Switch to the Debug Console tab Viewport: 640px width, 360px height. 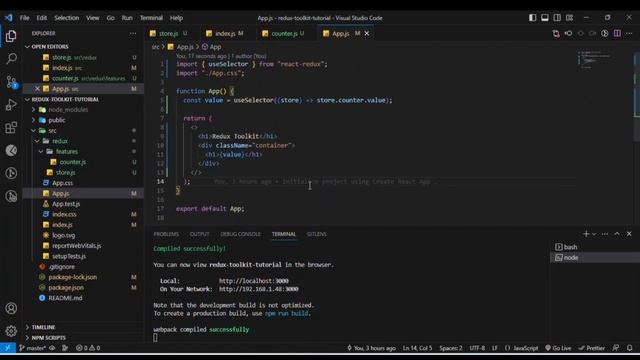[240, 234]
